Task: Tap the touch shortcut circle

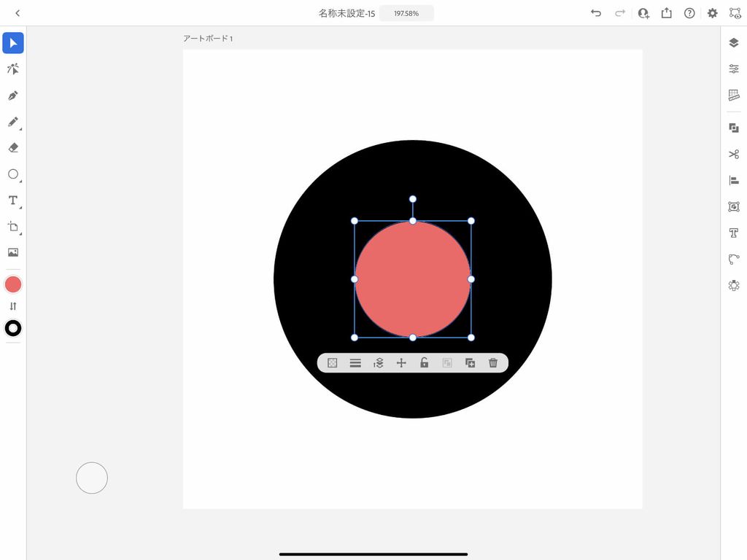Action: click(92, 478)
